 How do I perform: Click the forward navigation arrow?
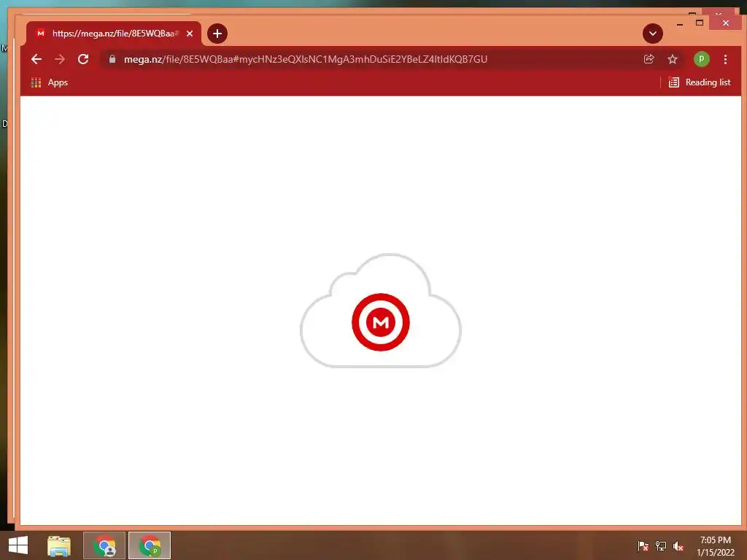click(x=60, y=59)
